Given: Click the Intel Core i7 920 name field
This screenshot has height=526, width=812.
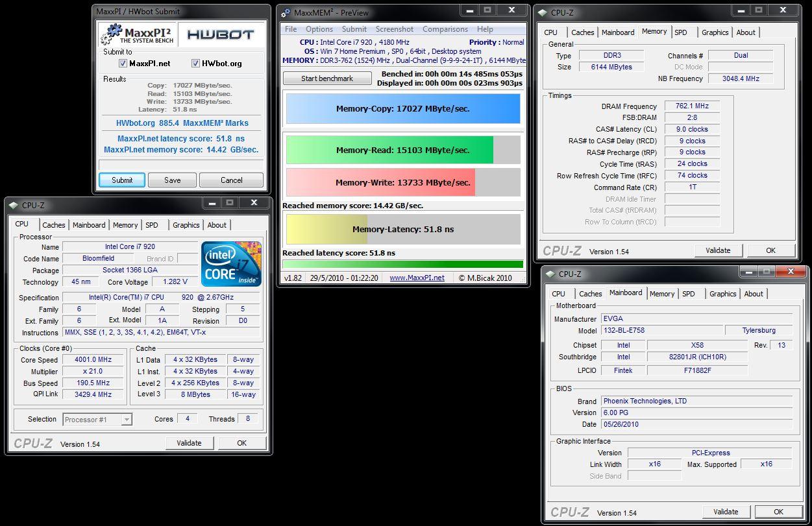Looking at the screenshot, I should [130, 246].
